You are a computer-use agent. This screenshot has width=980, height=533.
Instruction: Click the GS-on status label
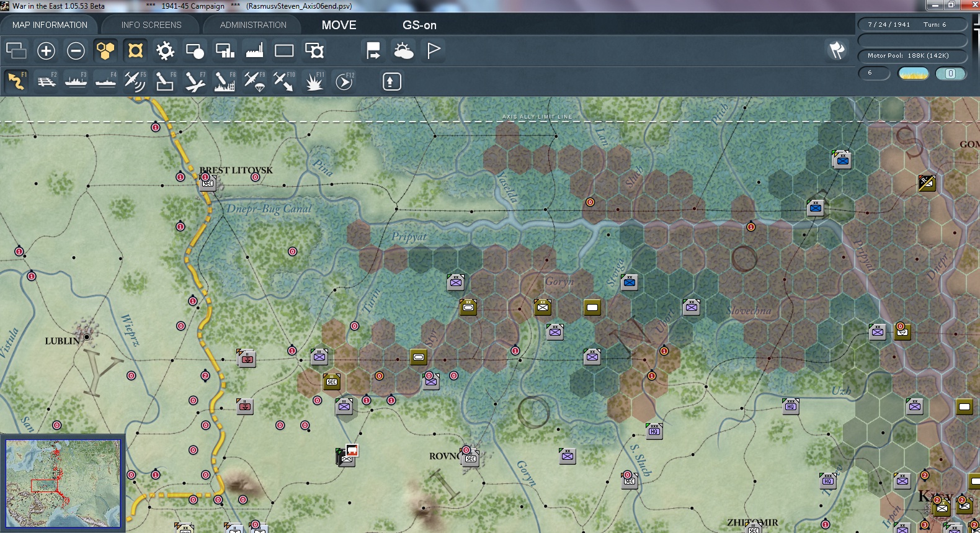(420, 25)
